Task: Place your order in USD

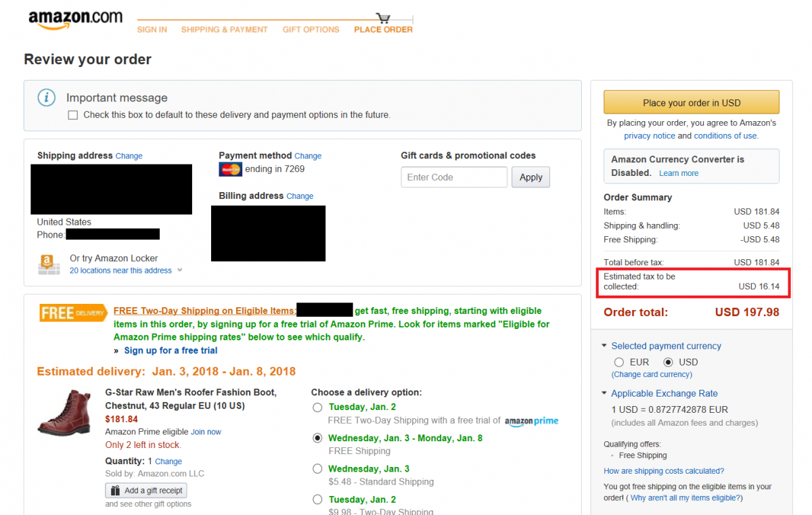Action: [692, 103]
